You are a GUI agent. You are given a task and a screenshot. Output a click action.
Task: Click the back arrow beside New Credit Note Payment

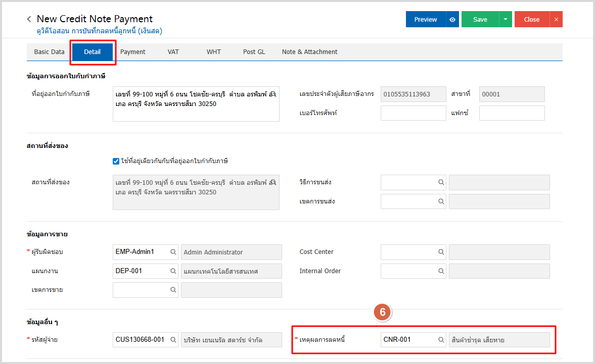click(x=29, y=19)
